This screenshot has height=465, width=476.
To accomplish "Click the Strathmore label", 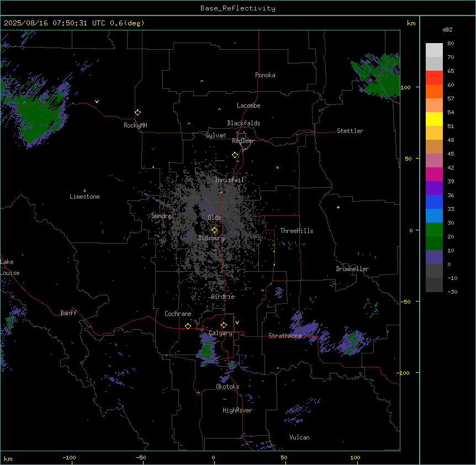I will click(x=285, y=336).
